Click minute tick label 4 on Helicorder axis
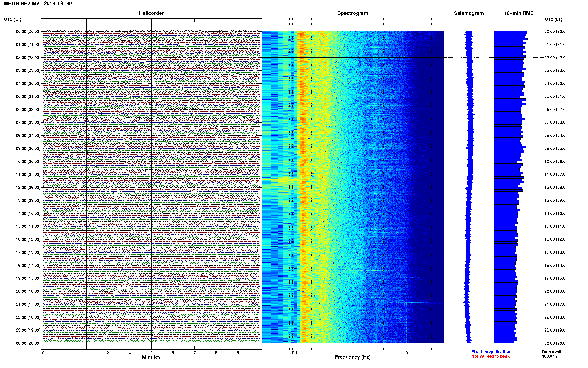Screen dimensions: 588x368 click(130, 353)
